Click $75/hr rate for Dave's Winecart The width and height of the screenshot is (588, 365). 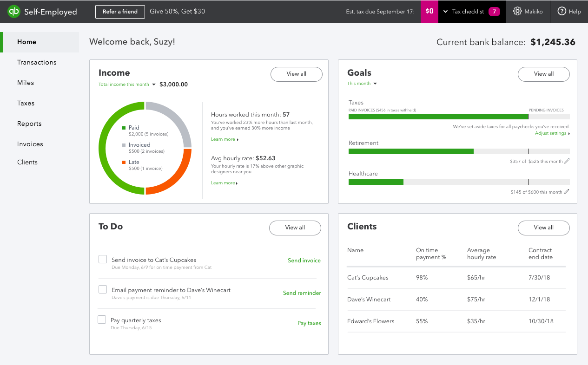click(476, 300)
